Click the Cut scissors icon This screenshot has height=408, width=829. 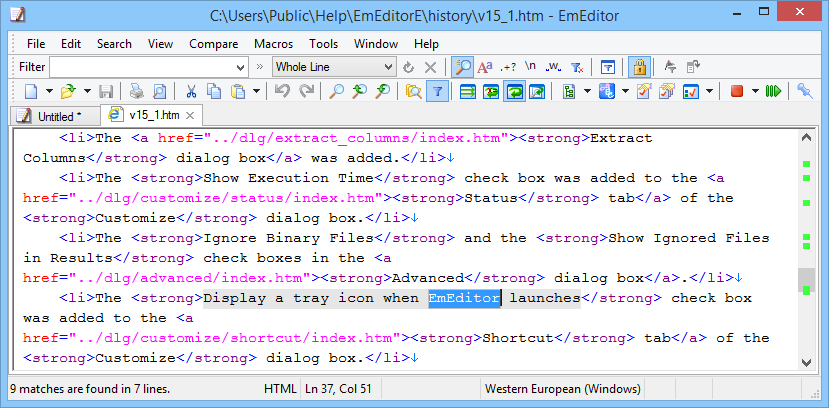191,91
